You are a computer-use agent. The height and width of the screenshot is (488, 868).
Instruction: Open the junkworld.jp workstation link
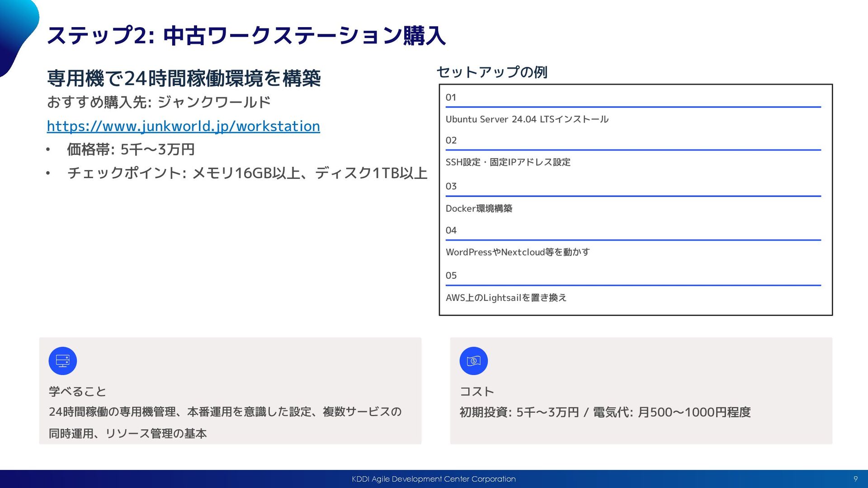coord(183,126)
